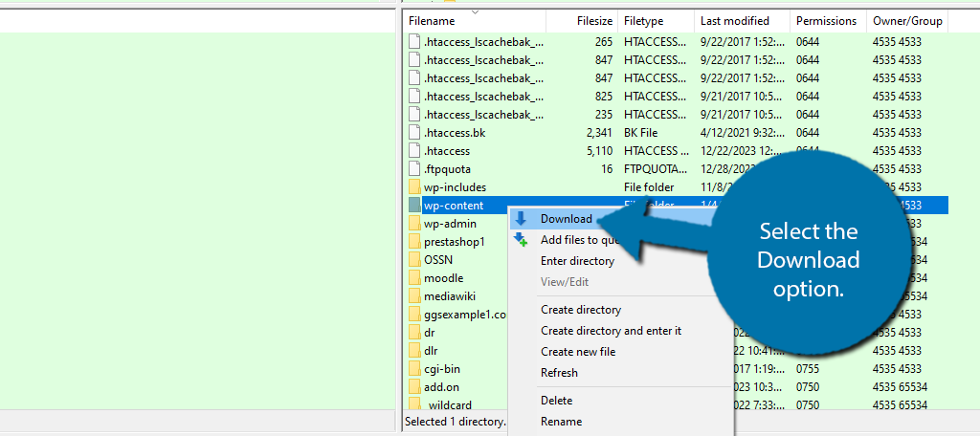Select the mediawiki folder row
Screen dimensions: 980x436
tap(450, 296)
